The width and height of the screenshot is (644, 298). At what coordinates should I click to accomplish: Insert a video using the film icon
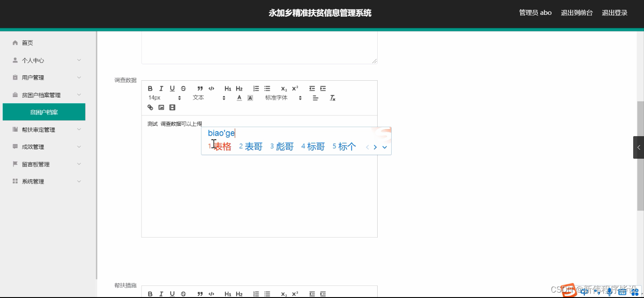coord(172,107)
